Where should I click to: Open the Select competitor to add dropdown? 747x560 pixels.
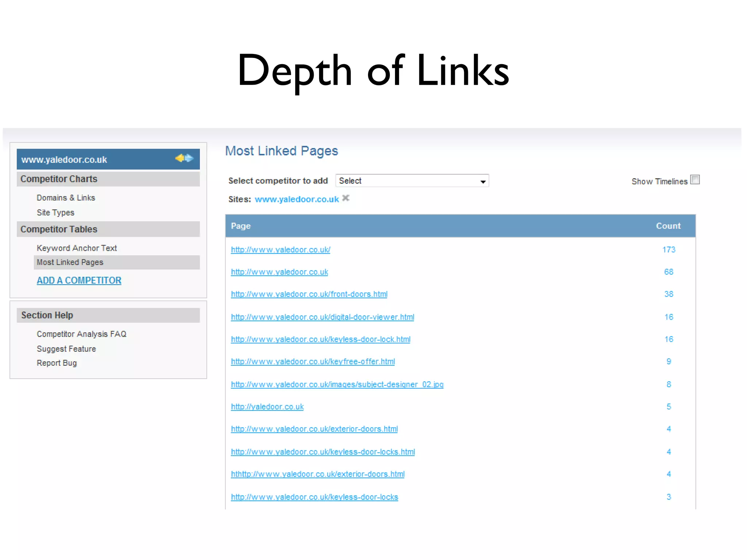412,181
